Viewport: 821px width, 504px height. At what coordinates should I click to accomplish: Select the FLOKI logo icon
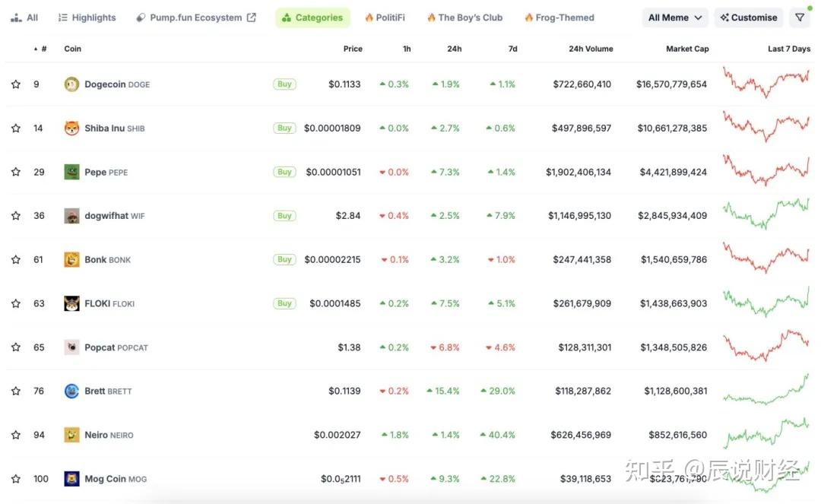[71, 303]
